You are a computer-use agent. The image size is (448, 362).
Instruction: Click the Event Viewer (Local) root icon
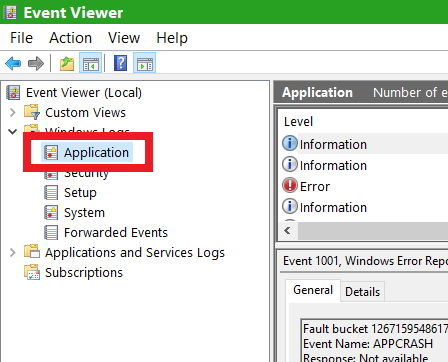coord(13,93)
